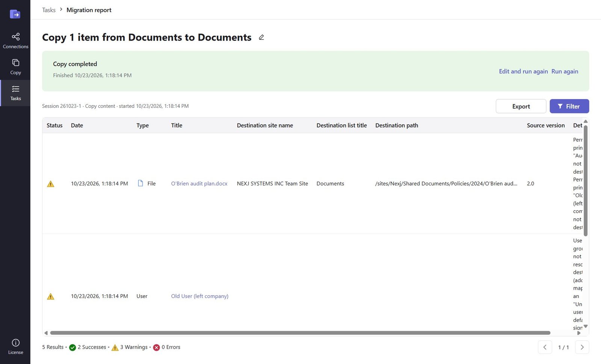Open the Old User (left company) link
The height and width of the screenshot is (364, 601).
click(199, 296)
